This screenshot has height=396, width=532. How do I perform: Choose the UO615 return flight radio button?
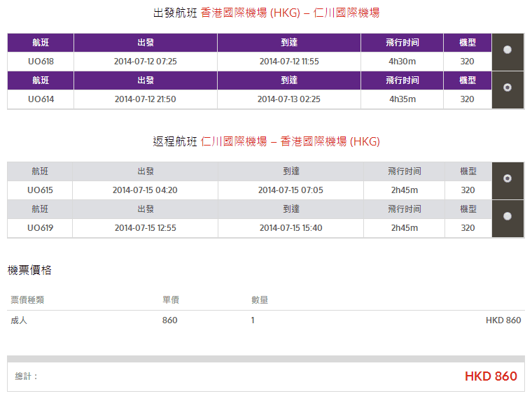tap(507, 178)
